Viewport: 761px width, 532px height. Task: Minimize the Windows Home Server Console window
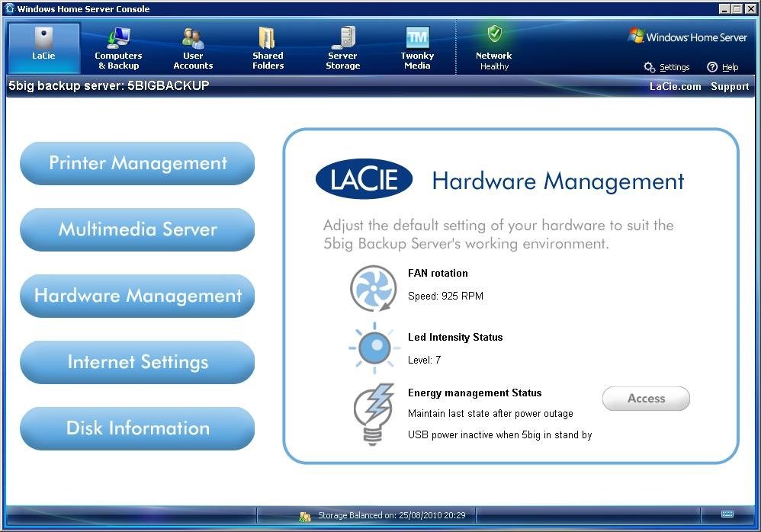(x=724, y=8)
